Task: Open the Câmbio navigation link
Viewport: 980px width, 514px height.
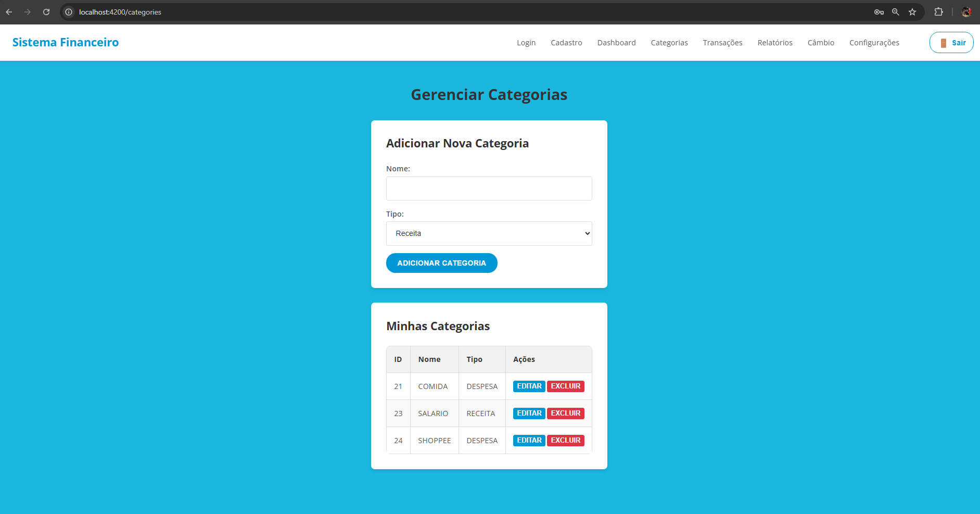Action: [821, 43]
